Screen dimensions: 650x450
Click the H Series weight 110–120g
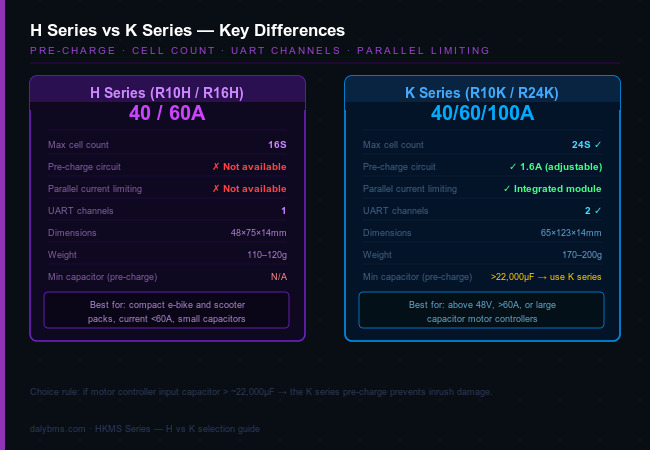(265, 254)
